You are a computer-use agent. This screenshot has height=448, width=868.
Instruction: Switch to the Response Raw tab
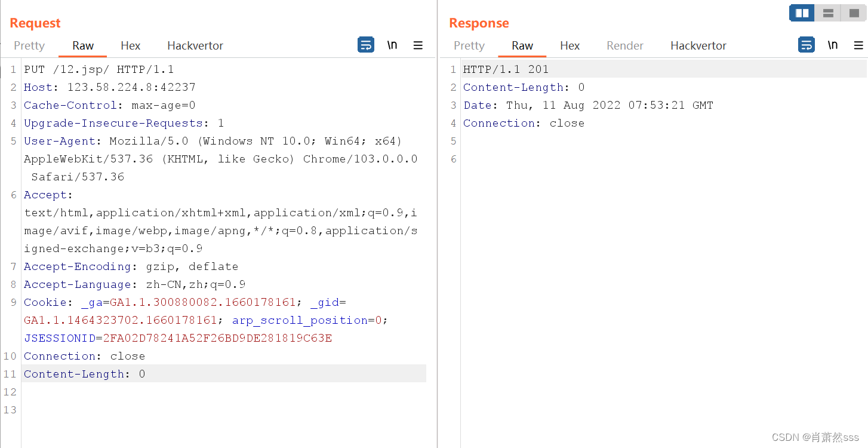point(522,45)
